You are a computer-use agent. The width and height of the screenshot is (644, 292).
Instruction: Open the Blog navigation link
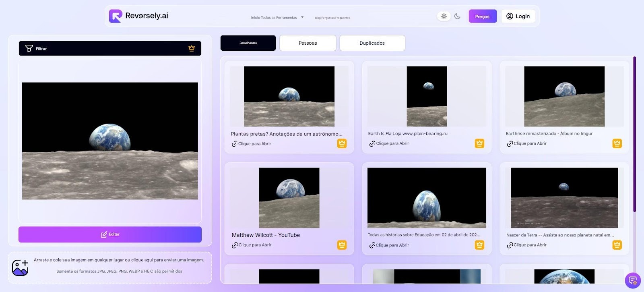click(318, 18)
